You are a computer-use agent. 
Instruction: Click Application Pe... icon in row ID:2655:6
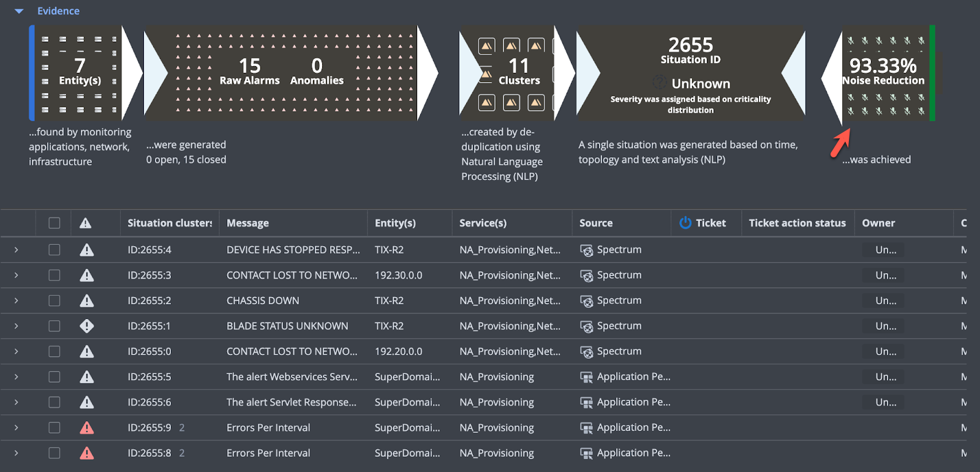(586, 403)
